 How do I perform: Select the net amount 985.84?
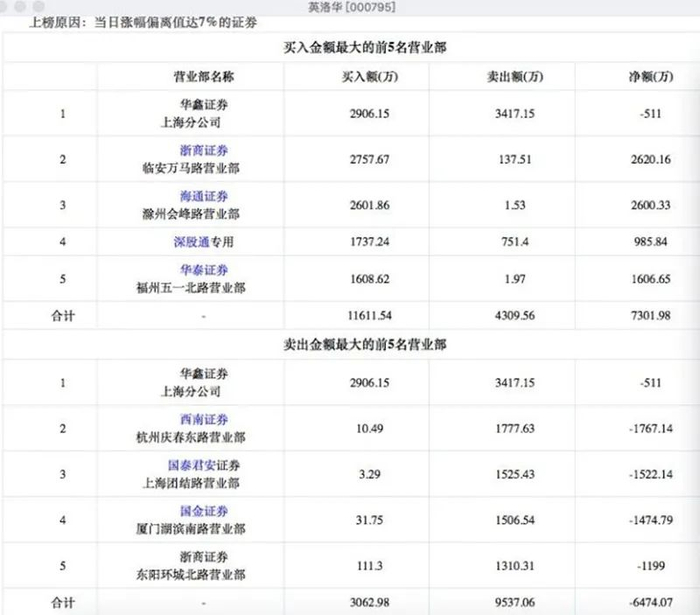[650, 242]
